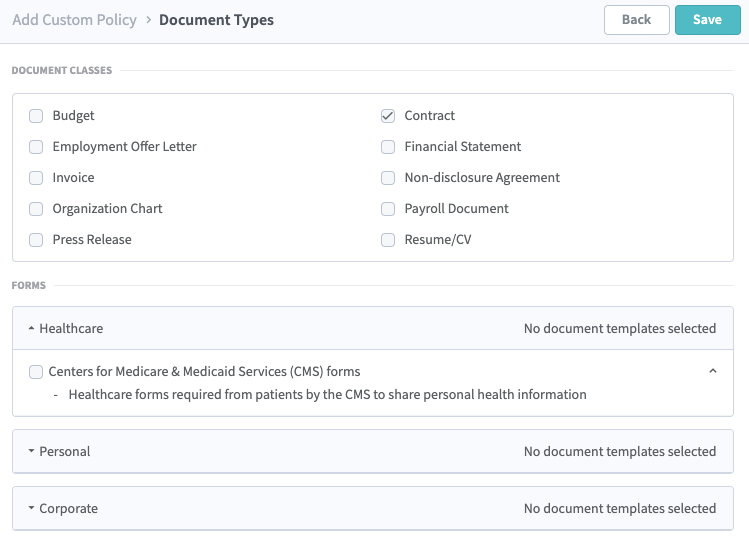Expand the Corporate forms section

click(x=64, y=509)
